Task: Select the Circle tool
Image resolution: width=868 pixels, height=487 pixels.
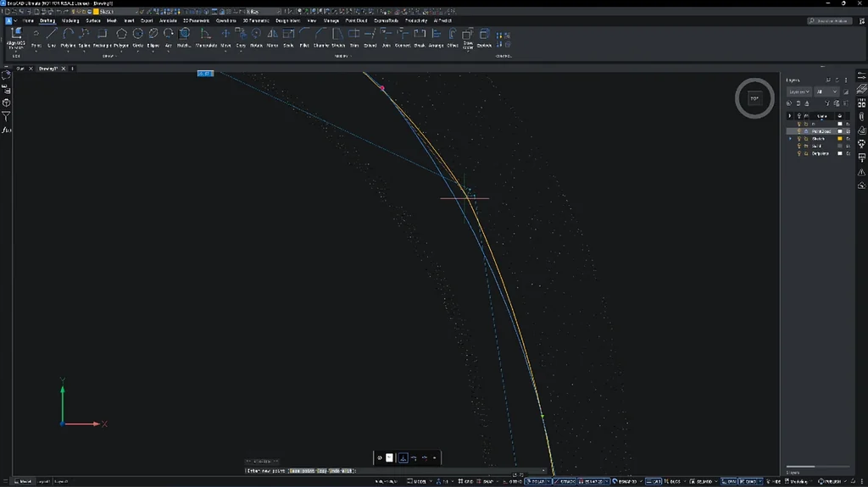Action: click(x=137, y=37)
